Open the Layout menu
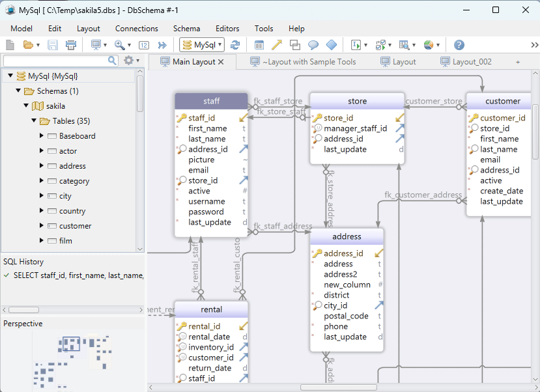 tap(88, 29)
